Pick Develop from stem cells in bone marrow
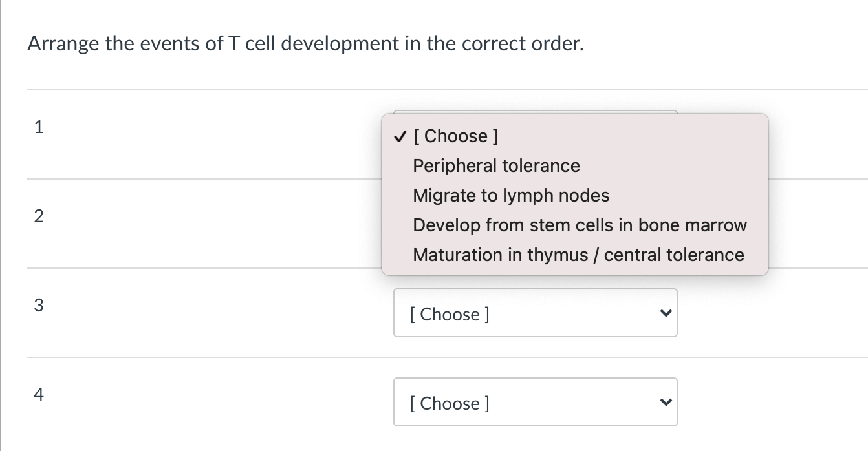The height and width of the screenshot is (451, 868). point(580,226)
